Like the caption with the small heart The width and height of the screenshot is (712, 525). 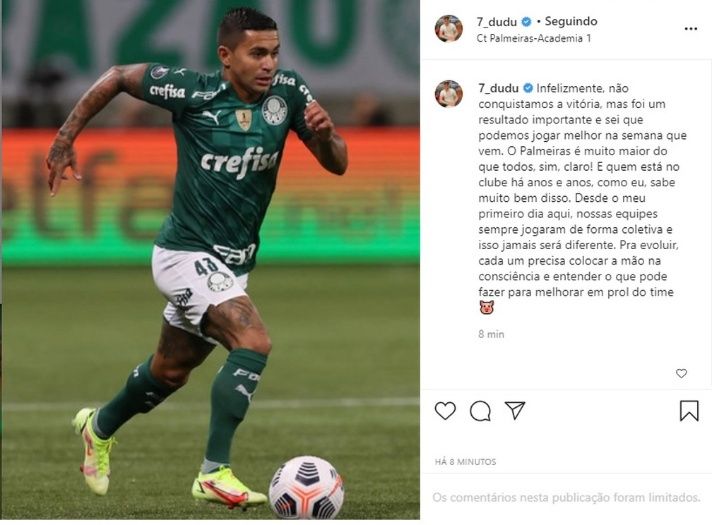click(x=681, y=373)
